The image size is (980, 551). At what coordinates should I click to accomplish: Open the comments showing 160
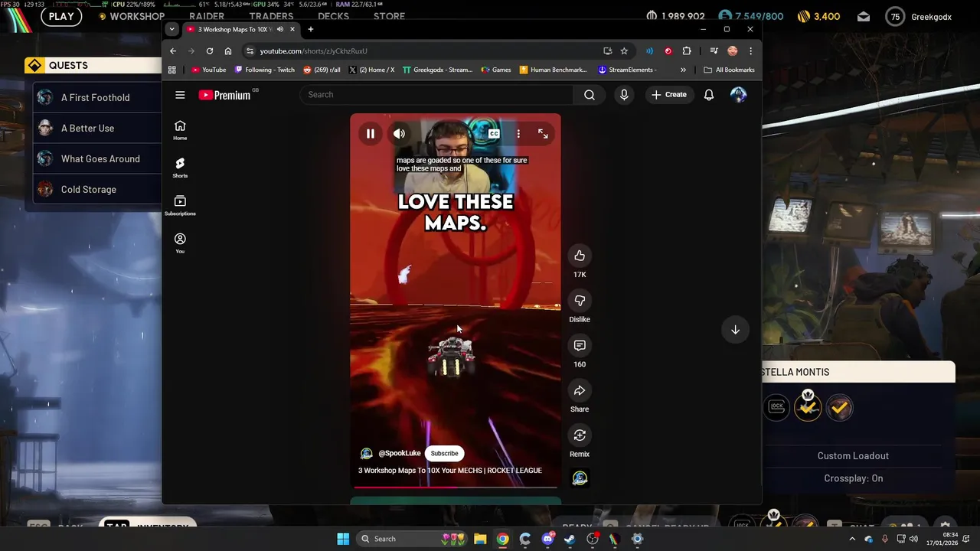coord(580,346)
